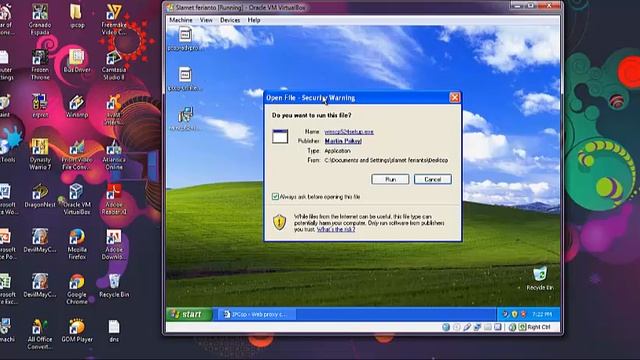Select the Mozilla Firefox desktop shortcut
Screen dimensions: 640x360
point(77,244)
